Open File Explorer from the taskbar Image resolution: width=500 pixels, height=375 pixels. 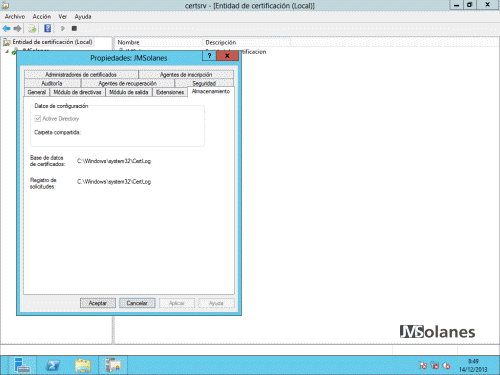click(83, 365)
